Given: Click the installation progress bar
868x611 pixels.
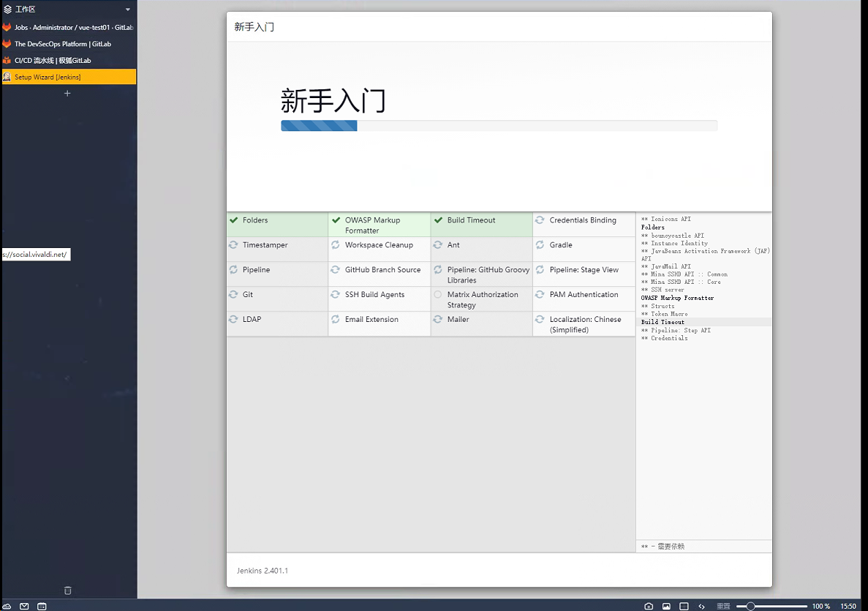Looking at the screenshot, I should (x=499, y=126).
